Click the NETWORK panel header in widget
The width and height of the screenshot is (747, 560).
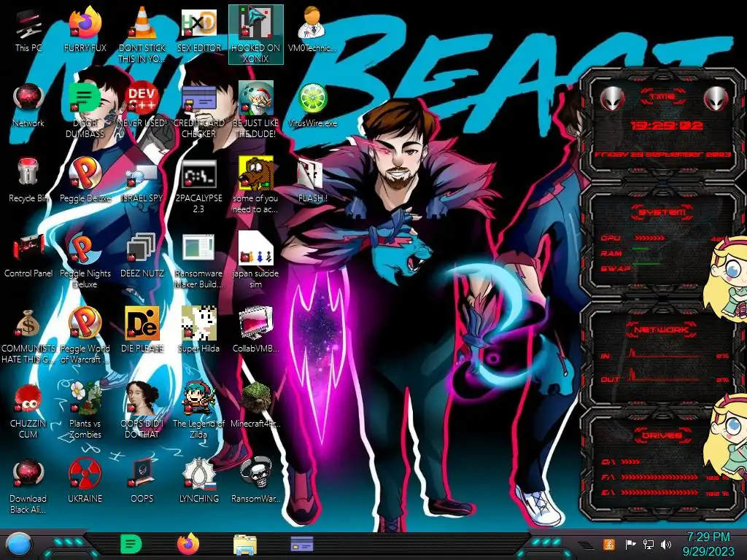tap(661, 330)
